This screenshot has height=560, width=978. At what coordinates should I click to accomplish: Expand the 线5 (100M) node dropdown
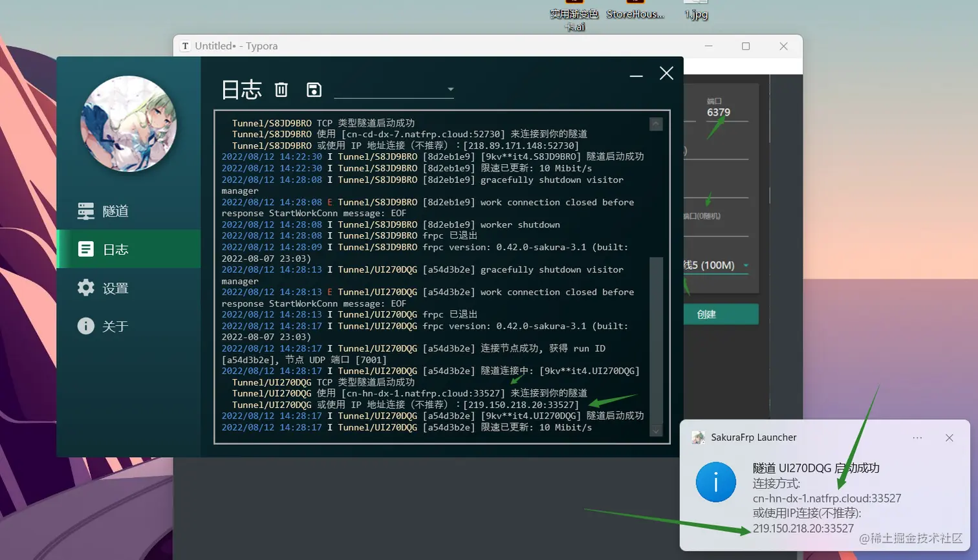[x=716, y=265]
